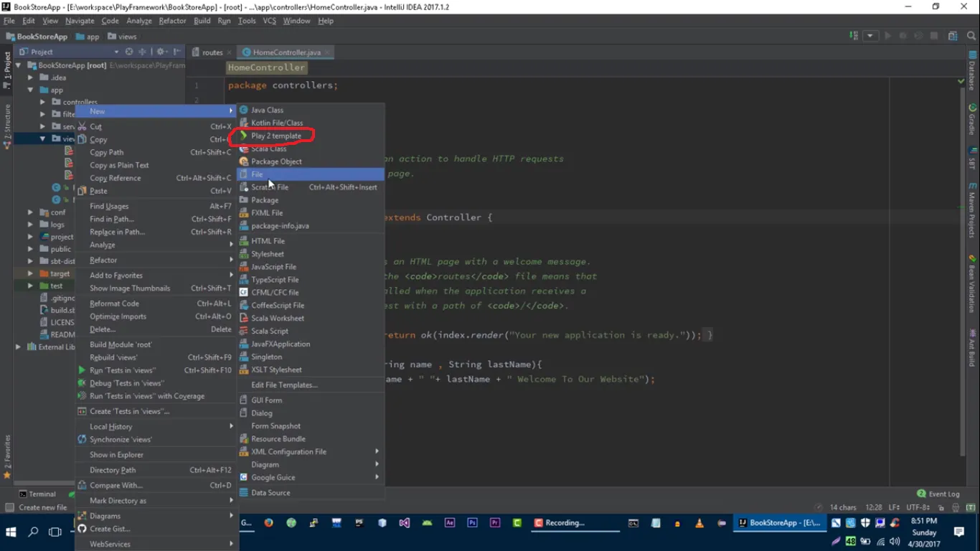Open the Project Structure toolbar icon
Viewport: 980px width, 551px height.
(x=953, y=36)
